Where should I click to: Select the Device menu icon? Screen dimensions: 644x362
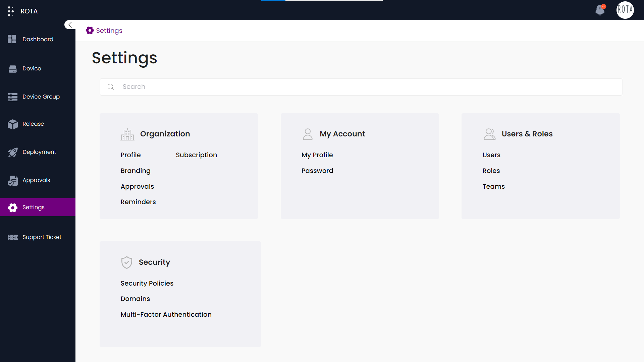(13, 68)
